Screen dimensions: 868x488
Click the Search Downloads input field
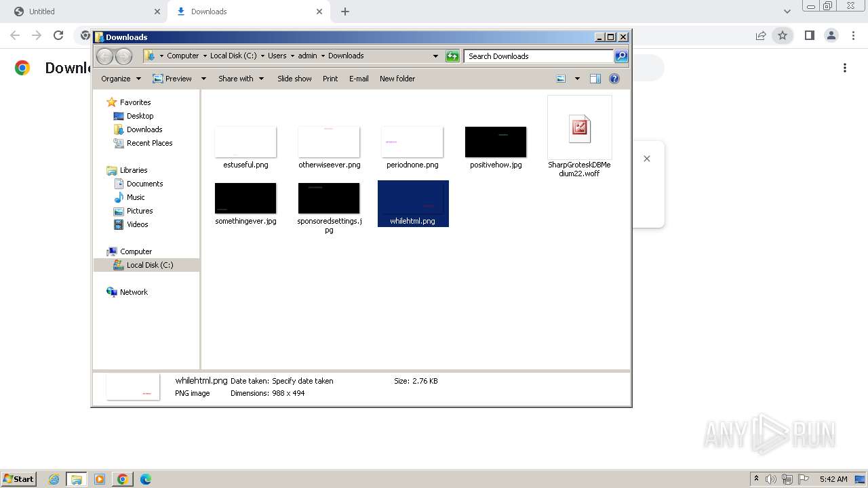pos(539,56)
